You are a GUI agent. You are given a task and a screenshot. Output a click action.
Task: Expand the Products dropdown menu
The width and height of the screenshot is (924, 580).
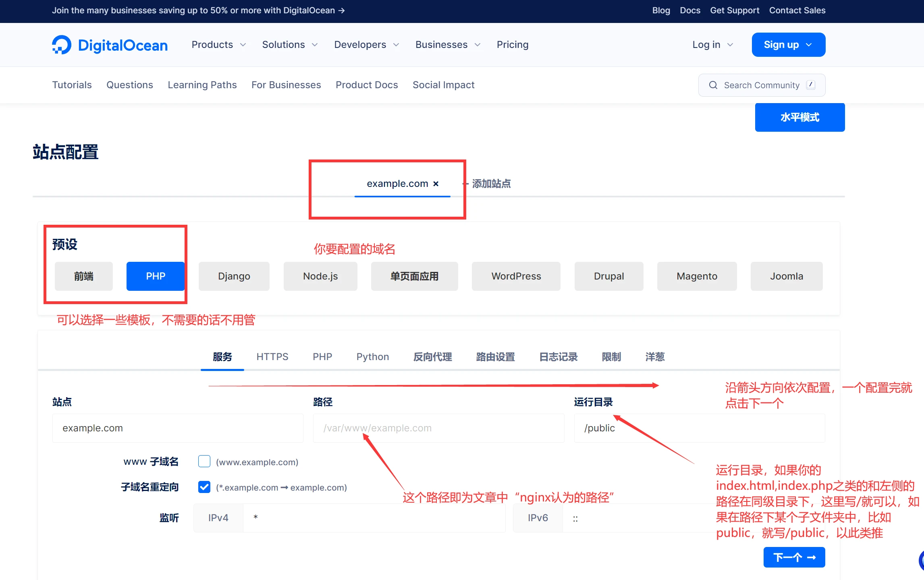218,45
